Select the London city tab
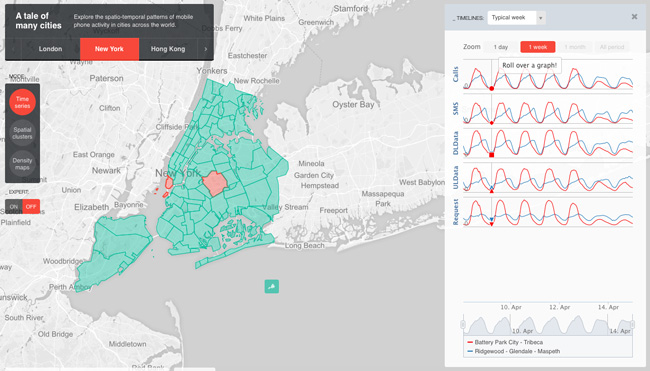Viewport: 650px width, 371px height. point(50,49)
